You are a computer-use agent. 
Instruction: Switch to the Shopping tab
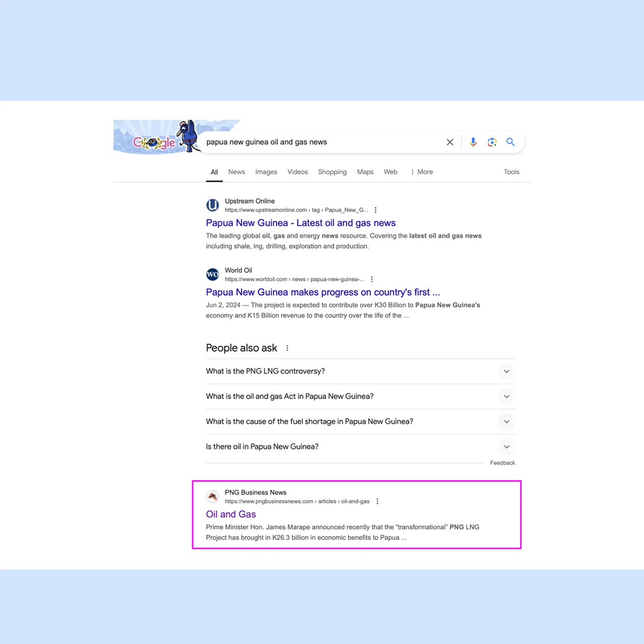tap(332, 172)
